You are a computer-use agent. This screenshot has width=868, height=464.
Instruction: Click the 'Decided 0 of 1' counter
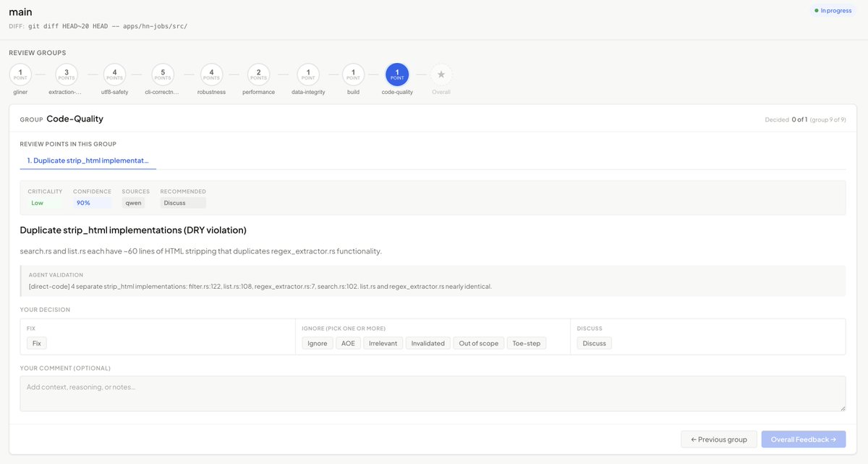(x=786, y=119)
